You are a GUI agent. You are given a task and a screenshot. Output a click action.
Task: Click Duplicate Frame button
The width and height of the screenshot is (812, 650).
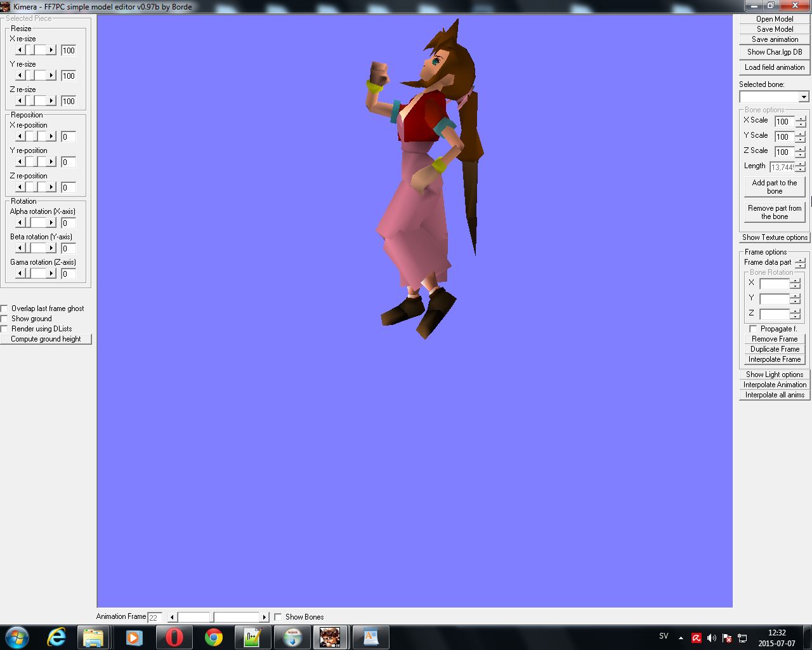click(x=775, y=349)
